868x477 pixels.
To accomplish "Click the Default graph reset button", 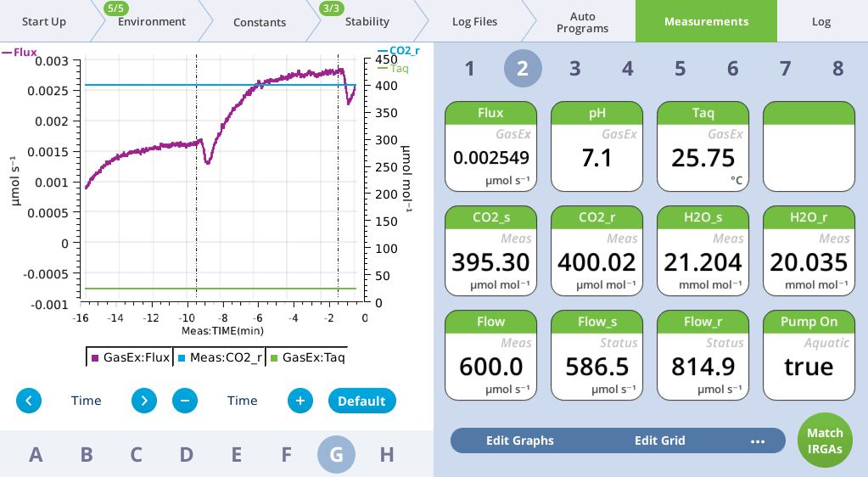I will (362, 401).
